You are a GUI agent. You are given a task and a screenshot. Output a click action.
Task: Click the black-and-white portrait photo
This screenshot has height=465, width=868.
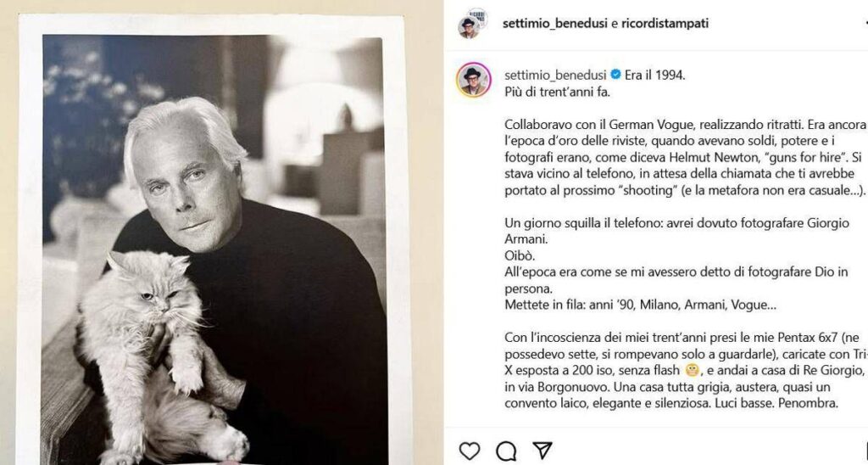coord(212,246)
